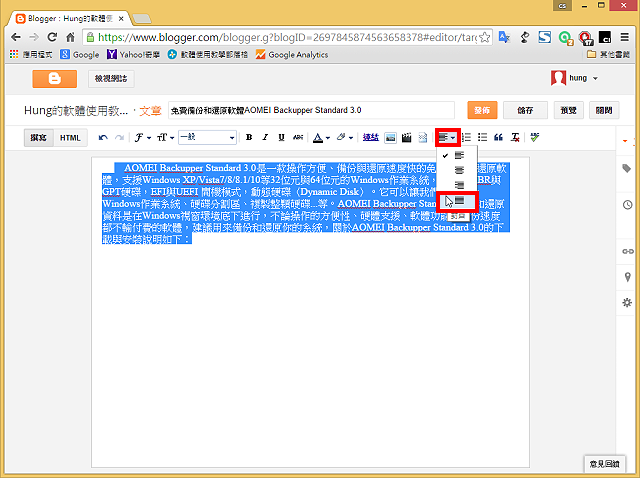Click the browser Back arrow
This screenshot has height=480, width=644.
(x=16, y=37)
